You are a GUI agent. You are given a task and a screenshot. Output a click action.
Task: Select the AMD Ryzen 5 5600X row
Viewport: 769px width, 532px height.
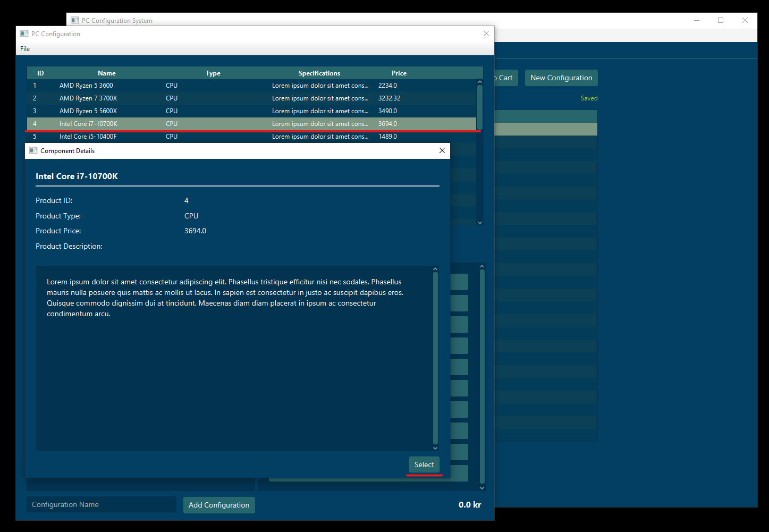point(251,111)
